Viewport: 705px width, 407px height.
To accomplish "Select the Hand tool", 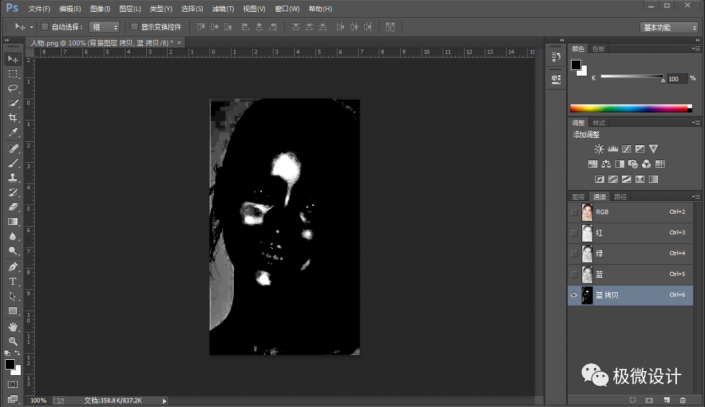I will point(13,326).
